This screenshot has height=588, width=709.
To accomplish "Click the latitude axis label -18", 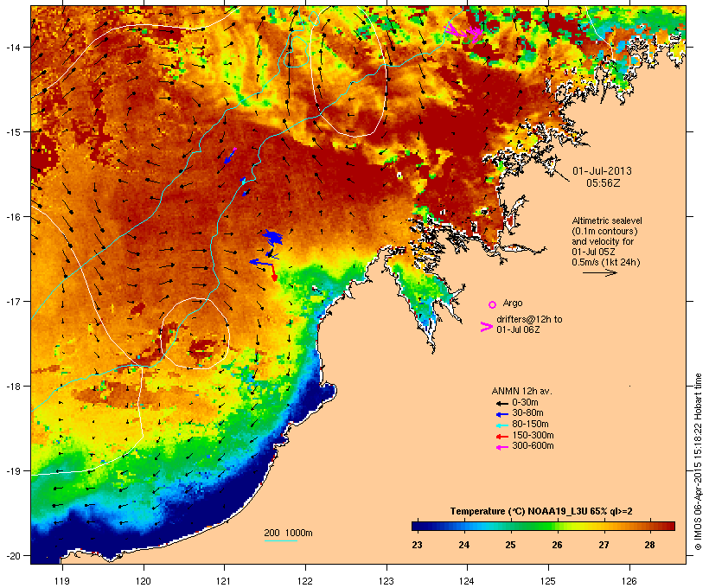I will [13, 387].
